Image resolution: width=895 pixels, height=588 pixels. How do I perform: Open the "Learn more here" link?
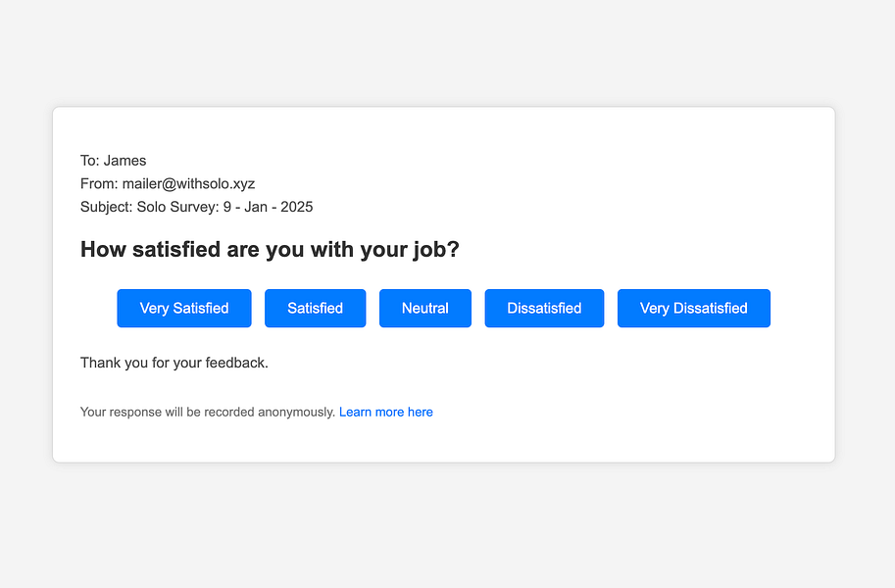click(x=386, y=413)
